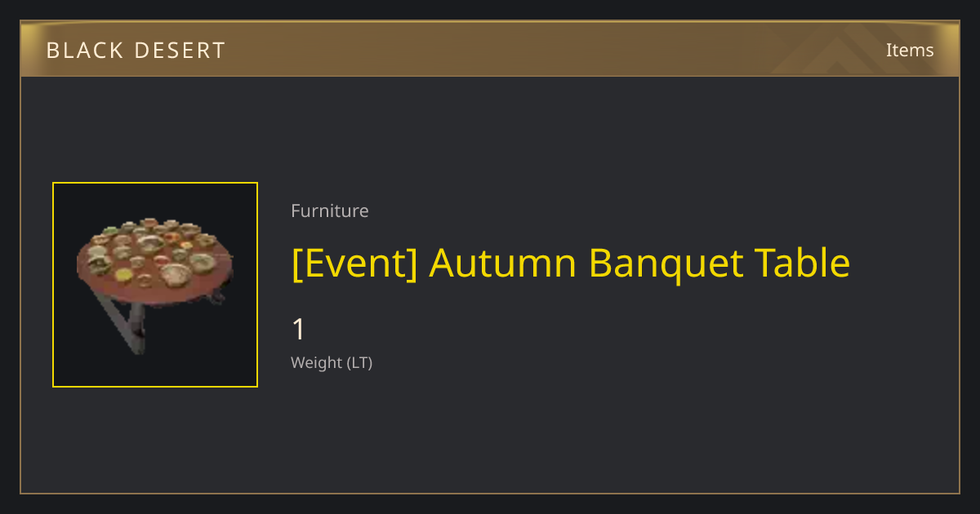The height and width of the screenshot is (514, 980).
Task: Click the [Event] prefix in the item name
Action: (354, 263)
